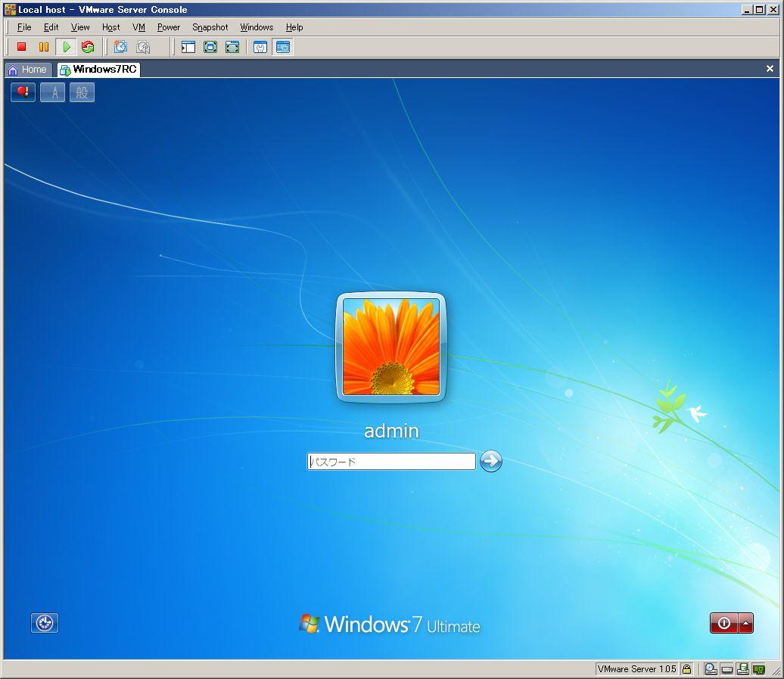This screenshot has height=679, width=784.
Task: Click the admin user name label
Action: 391,431
